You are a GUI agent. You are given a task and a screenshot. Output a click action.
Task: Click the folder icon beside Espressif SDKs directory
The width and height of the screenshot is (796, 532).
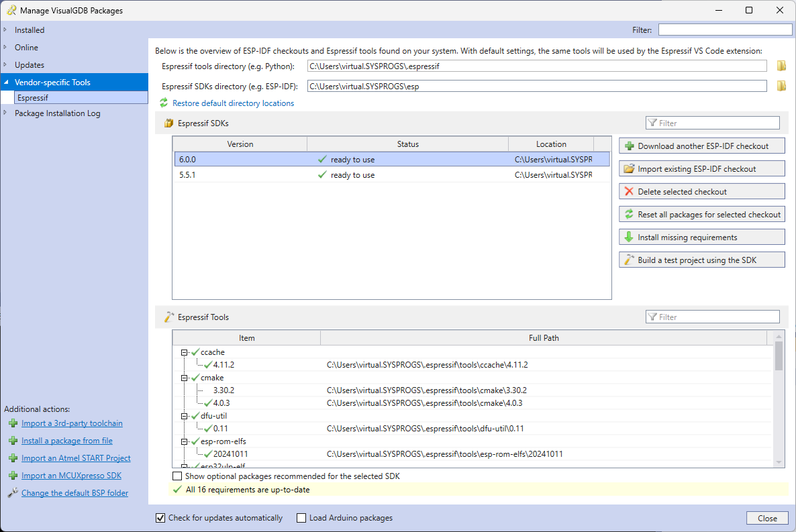click(x=781, y=87)
